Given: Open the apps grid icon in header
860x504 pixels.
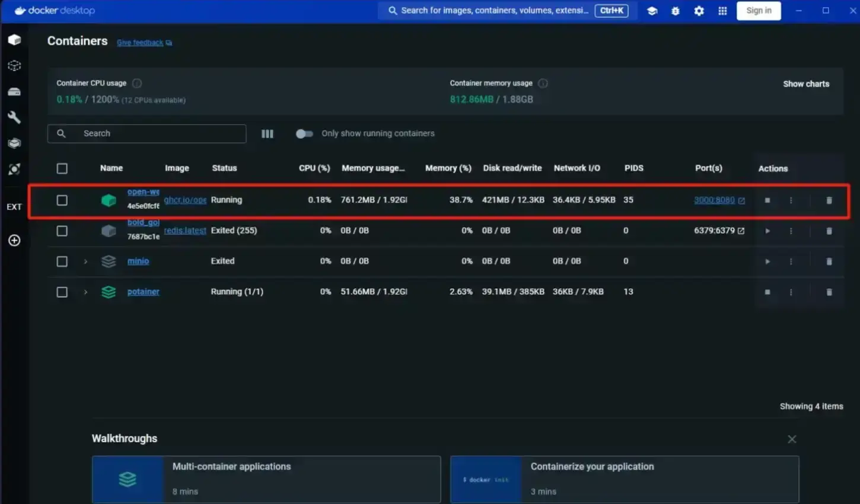Looking at the screenshot, I should click(x=722, y=11).
